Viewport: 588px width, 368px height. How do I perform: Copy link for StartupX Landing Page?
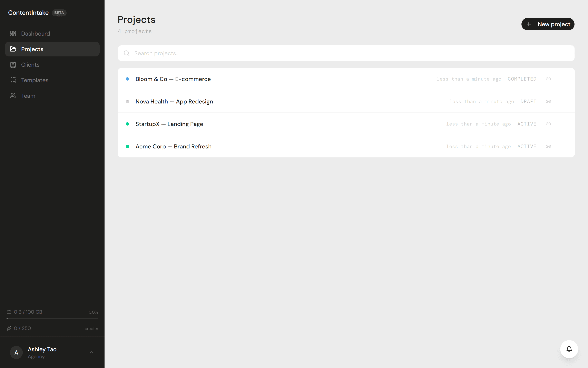coord(548,124)
